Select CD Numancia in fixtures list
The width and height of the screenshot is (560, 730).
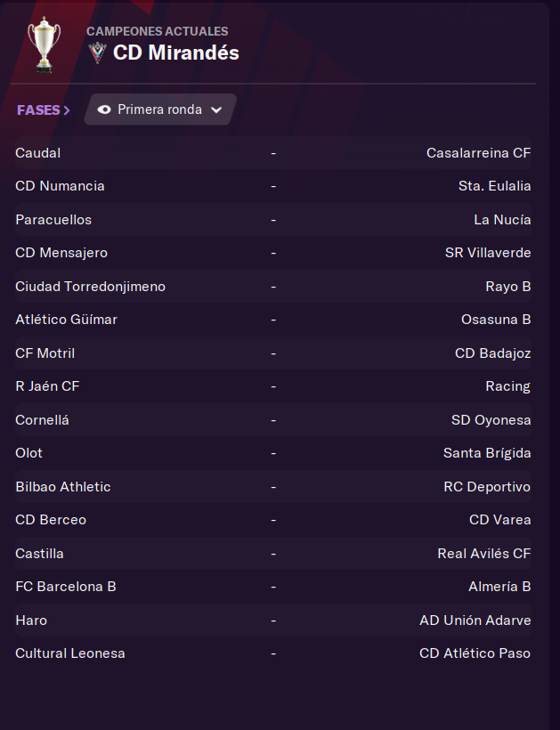point(60,186)
